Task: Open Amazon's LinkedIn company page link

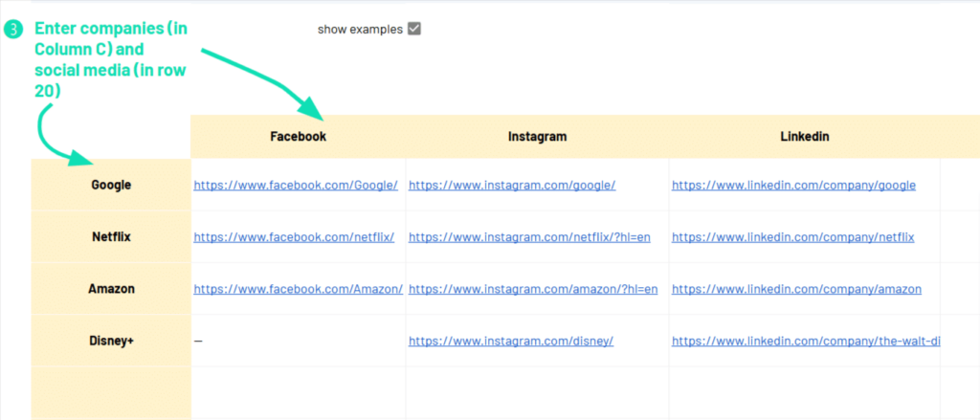Action: [796, 289]
